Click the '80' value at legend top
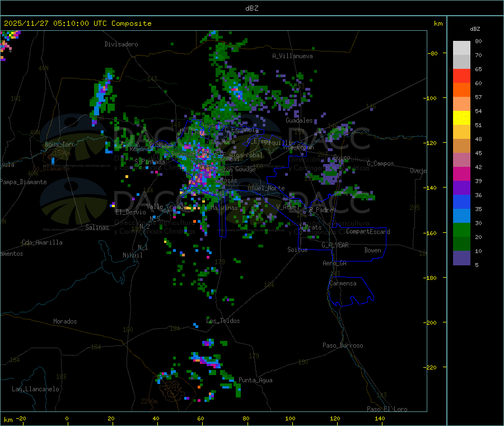 click(478, 41)
